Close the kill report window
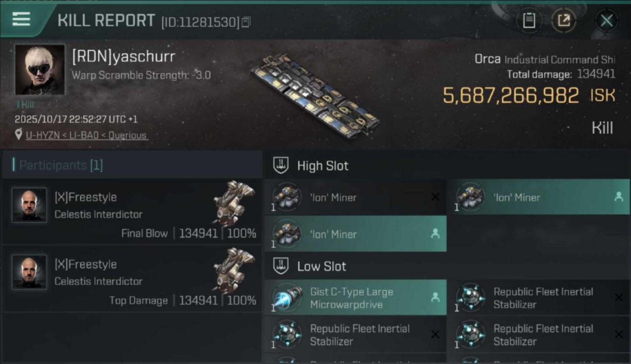The image size is (631, 364). (x=606, y=20)
